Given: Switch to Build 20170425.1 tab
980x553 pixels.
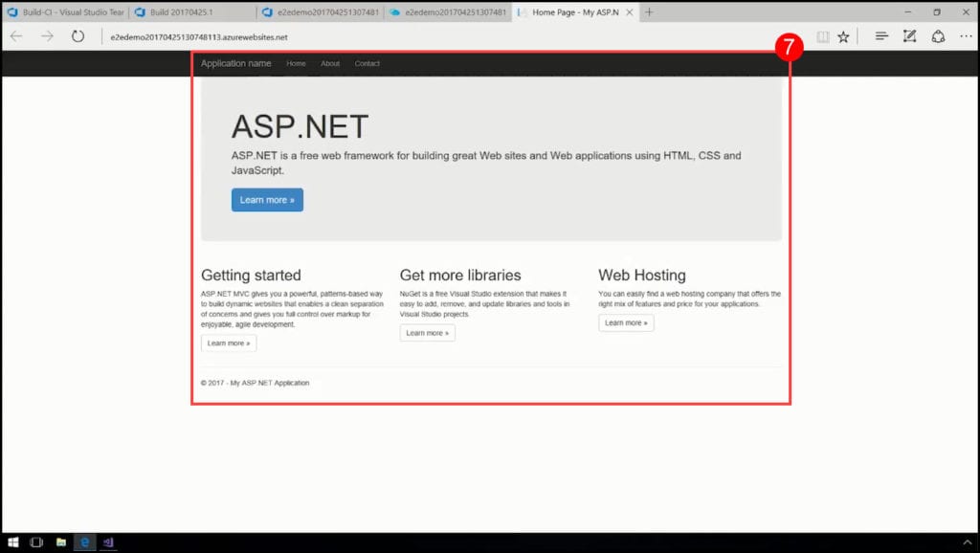Looking at the screenshot, I should click(192, 11).
